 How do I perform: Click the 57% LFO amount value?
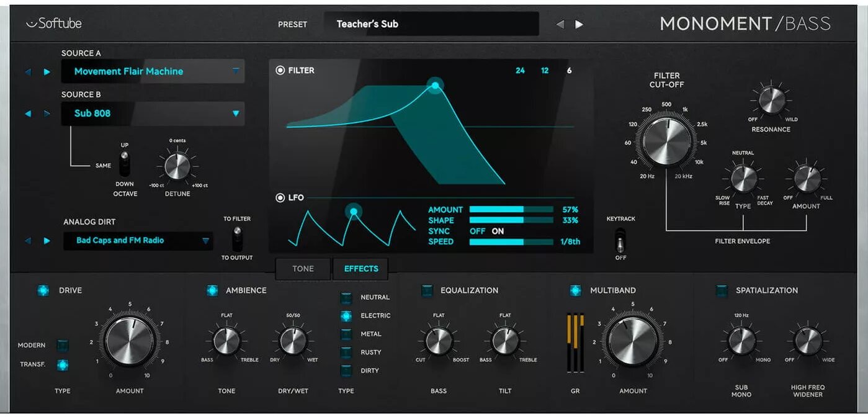(x=570, y=210)
